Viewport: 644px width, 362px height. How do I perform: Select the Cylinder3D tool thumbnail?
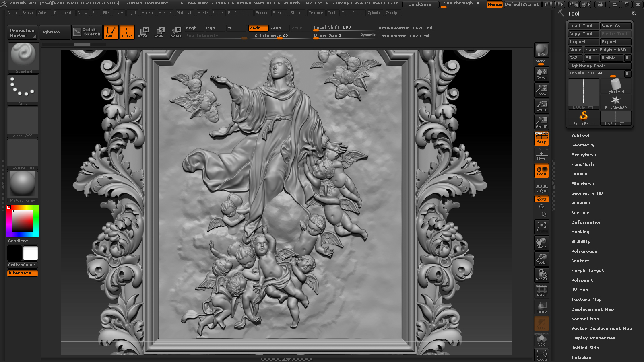click(616, 86)
